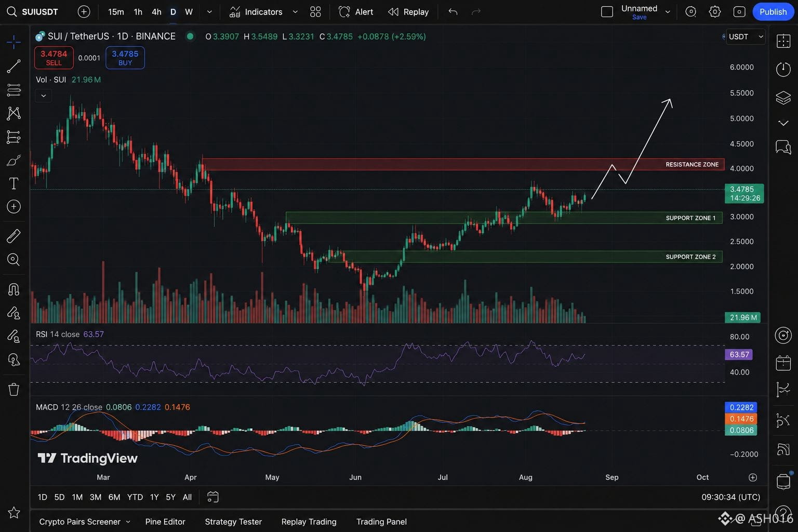The height and width of the screenshot is (532, 798).
Task: Start bar Replay mode
Action: pos(408,12)
